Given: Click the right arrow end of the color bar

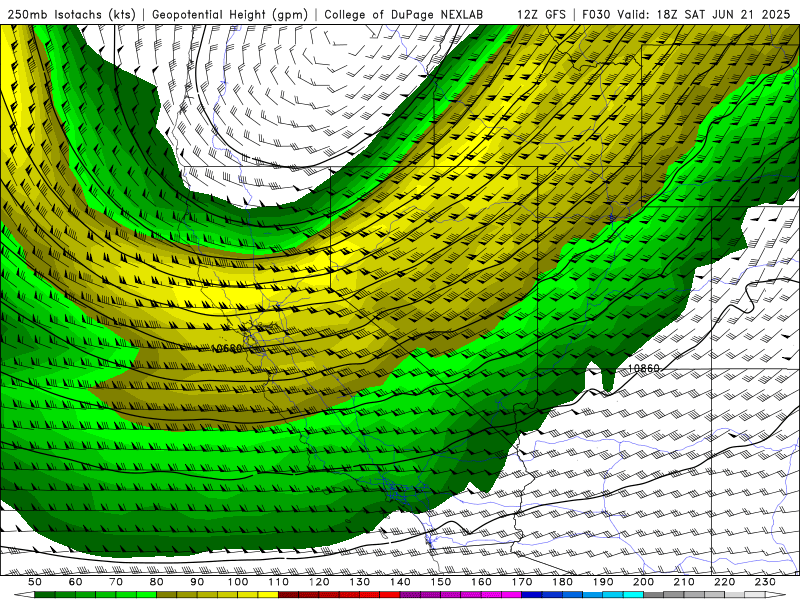Looking at the screenshot, I should (x=776, y=595).
